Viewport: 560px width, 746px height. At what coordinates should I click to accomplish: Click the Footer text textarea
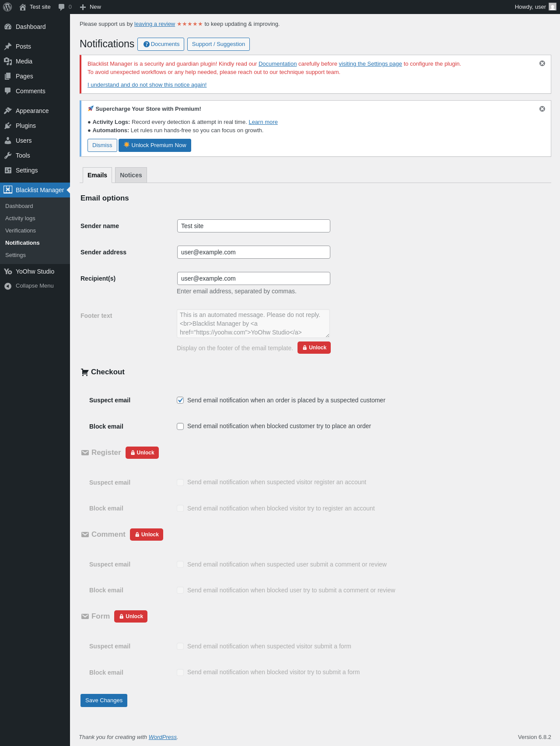[253, 324]
